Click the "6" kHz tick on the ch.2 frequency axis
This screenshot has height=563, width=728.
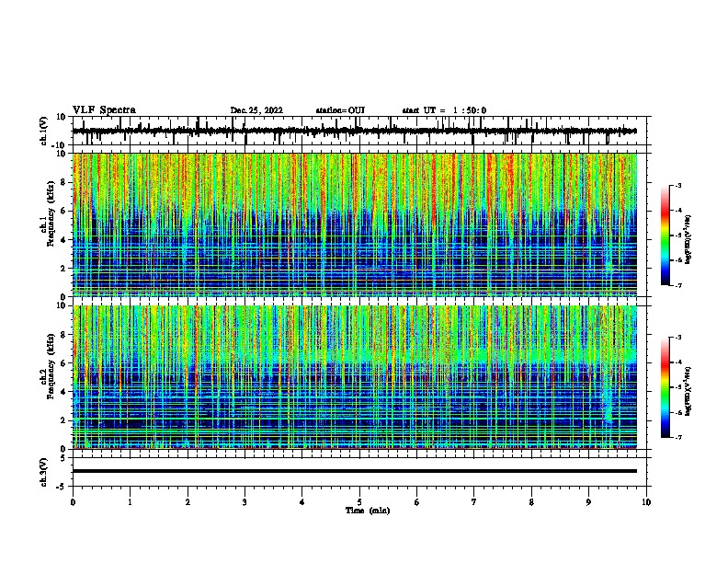(x=63, y=362)
